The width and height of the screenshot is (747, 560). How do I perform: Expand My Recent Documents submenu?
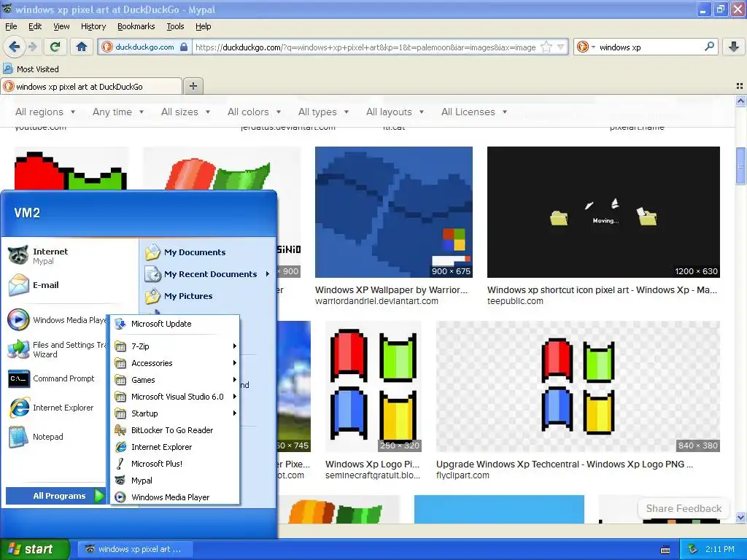[208, 274]
